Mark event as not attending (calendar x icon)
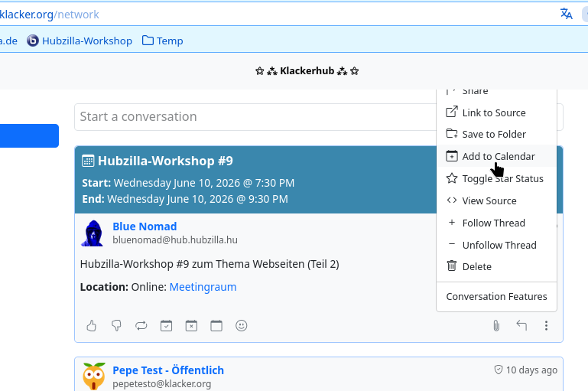Screen dimensions: 588x391 point(191,326)
